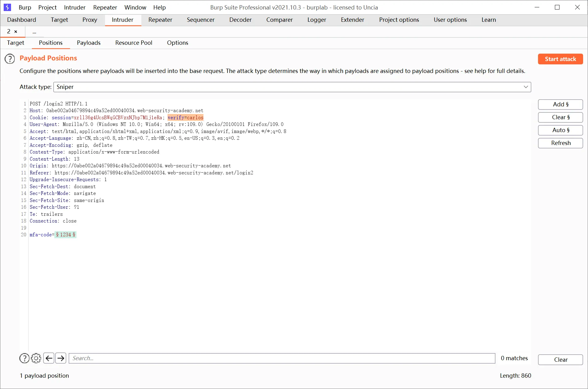Click the Upgrade-Insecure-Requests header

(x=68, y=179)
